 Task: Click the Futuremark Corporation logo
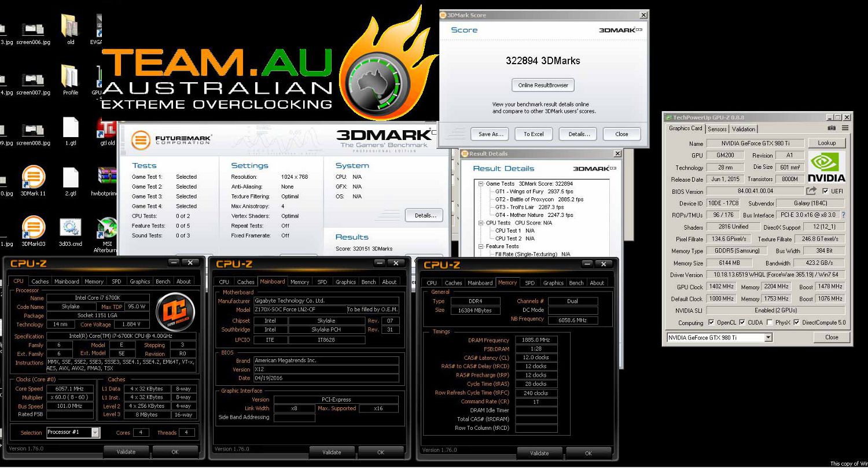click(171, 140)
